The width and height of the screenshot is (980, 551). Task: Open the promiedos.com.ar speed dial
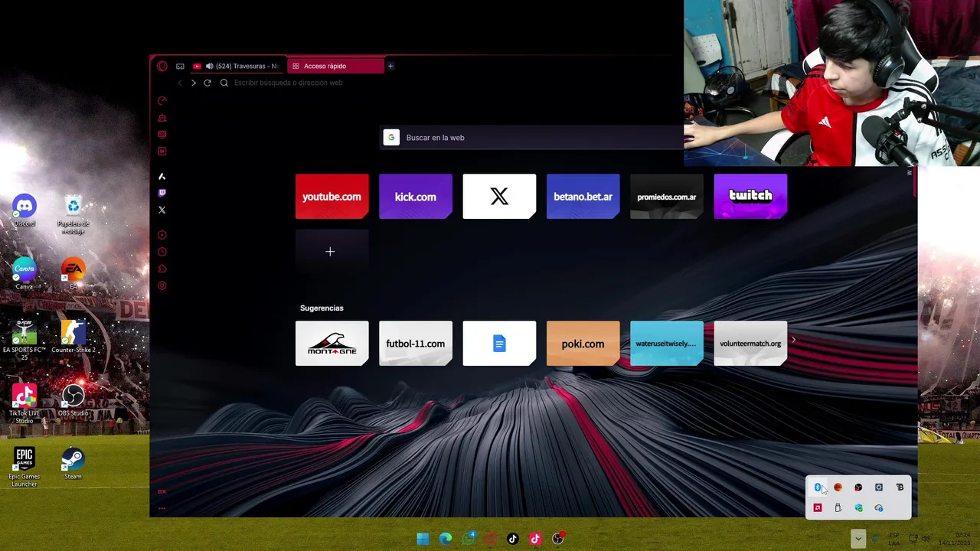[x=667, y=197]
